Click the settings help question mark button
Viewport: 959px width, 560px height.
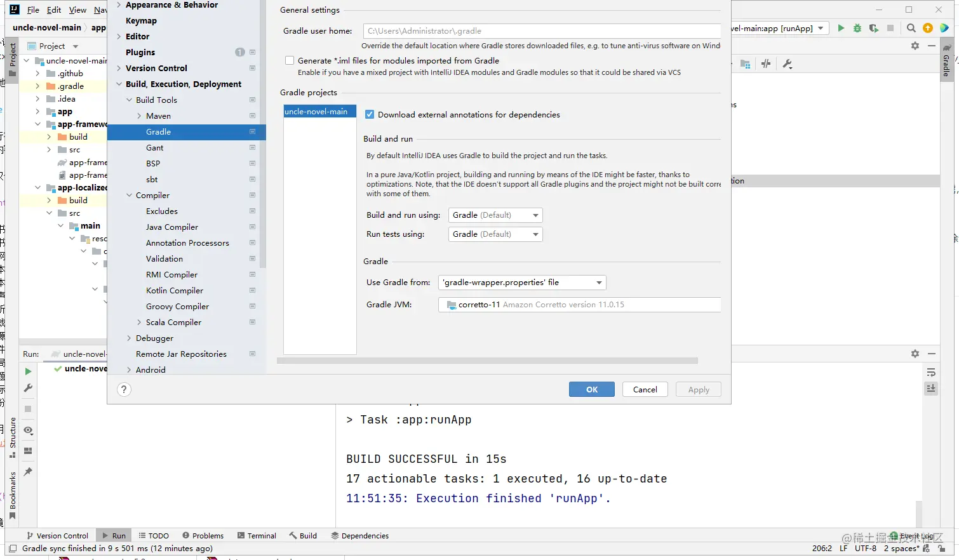point(124,389)
